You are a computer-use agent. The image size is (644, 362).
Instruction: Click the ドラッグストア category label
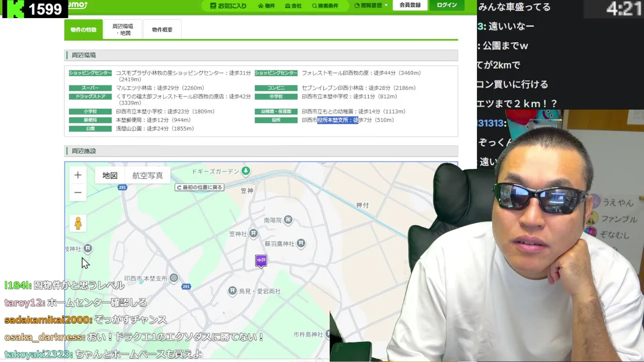point(90,97)
